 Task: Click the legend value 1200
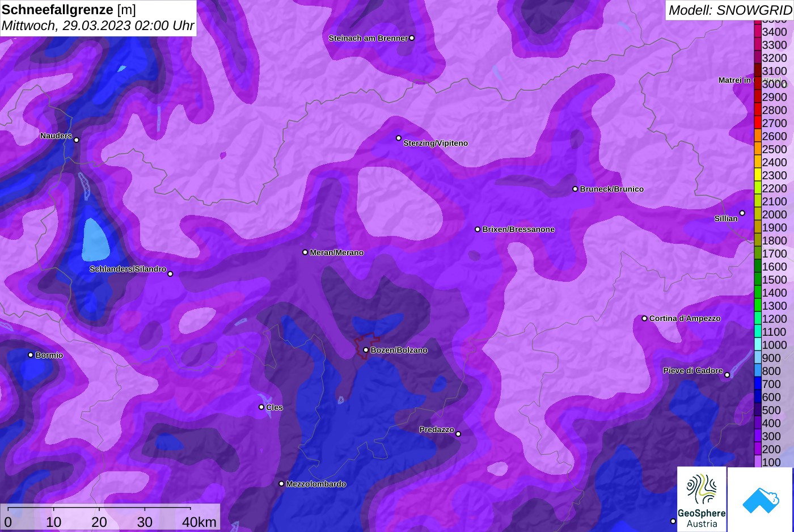coord(774,319)
